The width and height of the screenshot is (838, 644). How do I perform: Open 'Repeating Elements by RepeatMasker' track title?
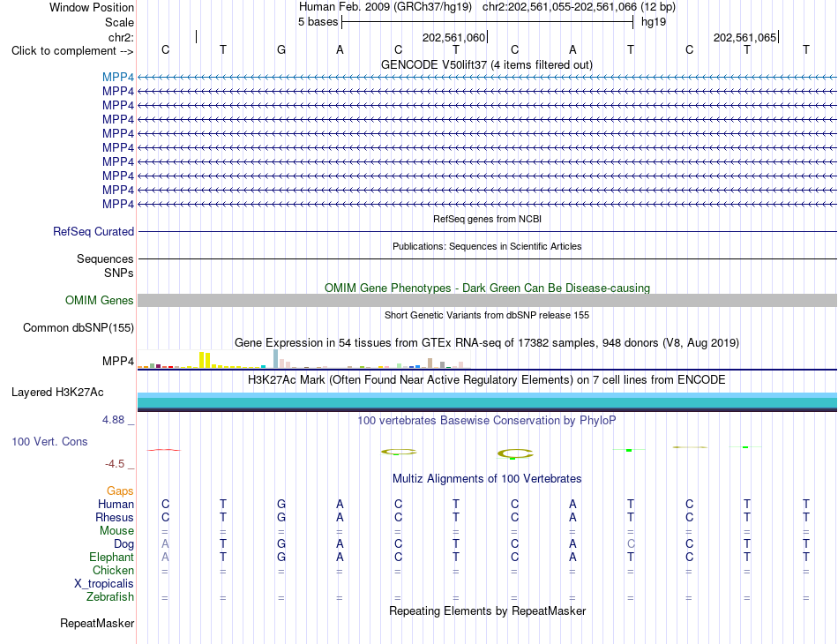[x=487, y=610]
